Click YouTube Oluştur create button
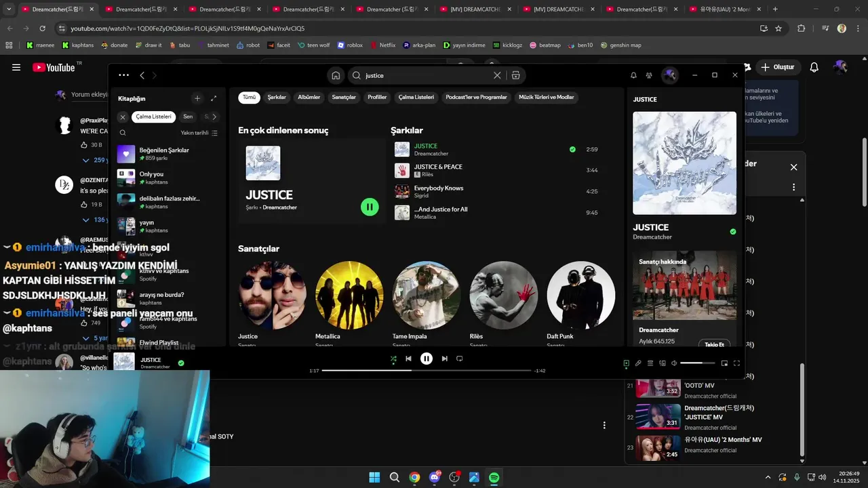The height and width of the screenshot is (488, 868). click(777, 67)
